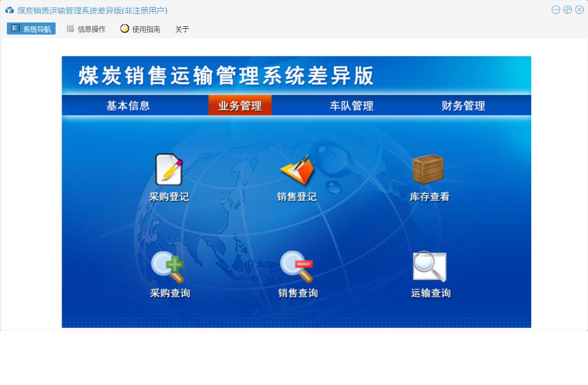Maximize the application window
This screenshot has height=385, width=588.
click(x=568, y=10)
